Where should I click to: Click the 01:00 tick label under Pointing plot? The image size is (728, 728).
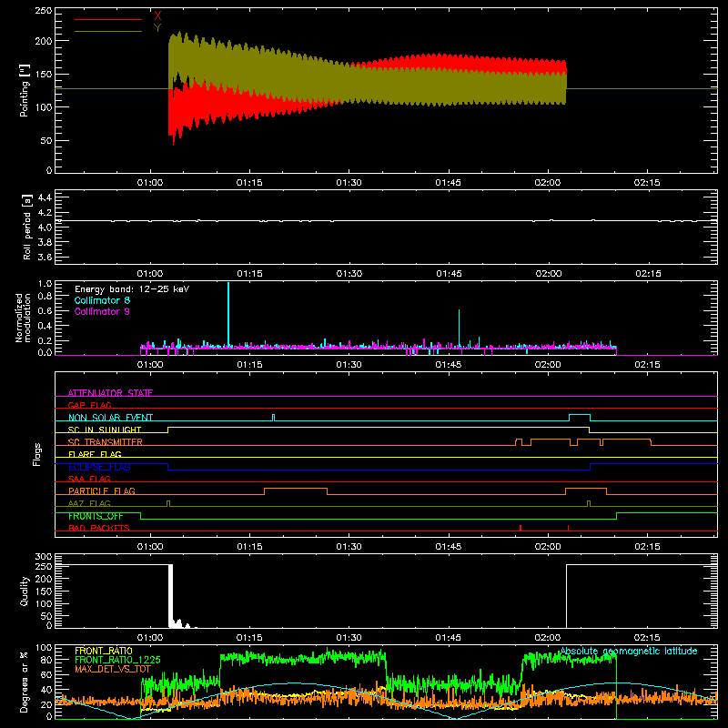point(150,183)
